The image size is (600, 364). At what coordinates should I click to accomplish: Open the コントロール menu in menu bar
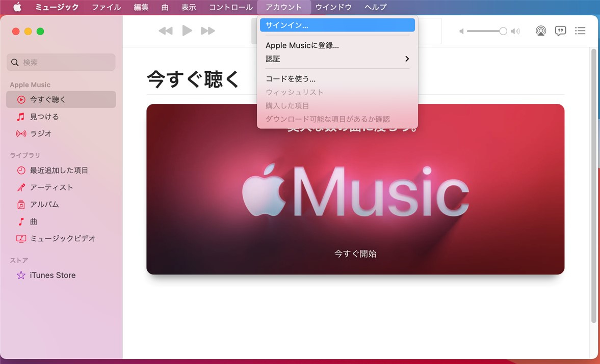pyautogui.click(x=230, y=7)
